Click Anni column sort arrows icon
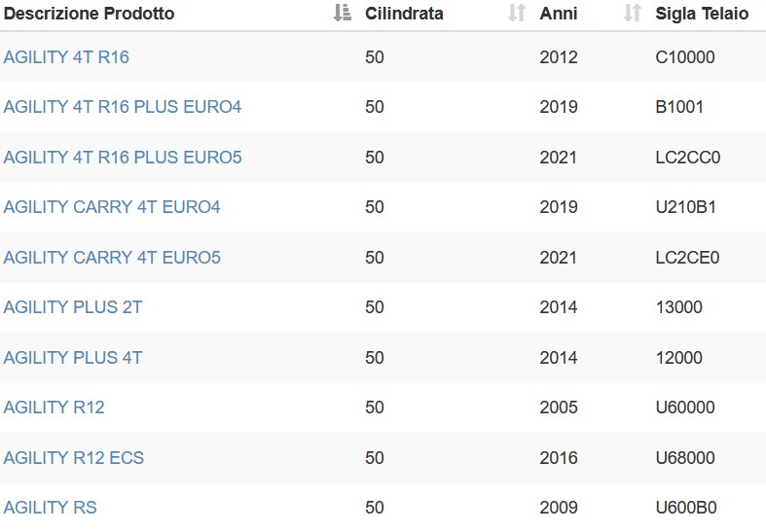 pos(633,13)
